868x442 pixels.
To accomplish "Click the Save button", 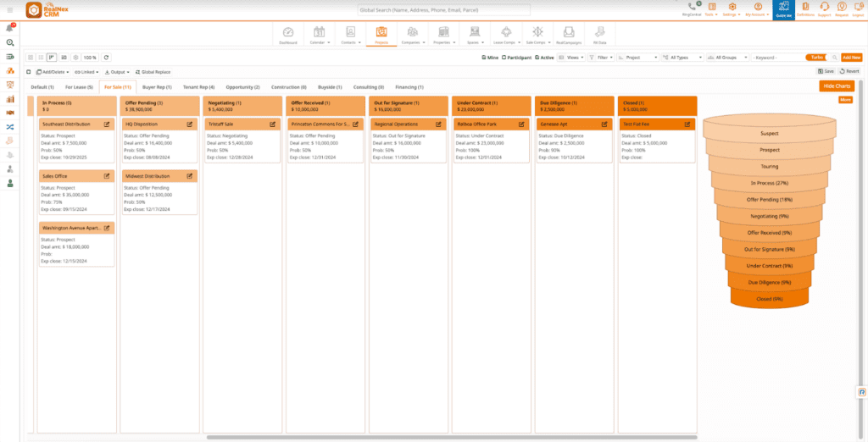I will point(826,71).
